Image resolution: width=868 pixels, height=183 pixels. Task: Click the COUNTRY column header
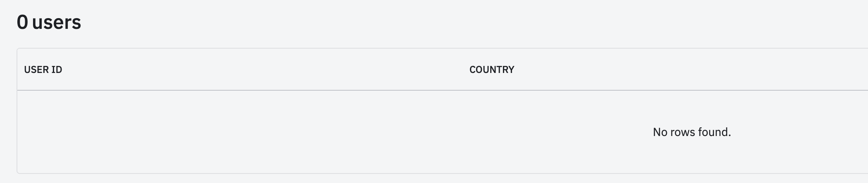pos(491,70)
